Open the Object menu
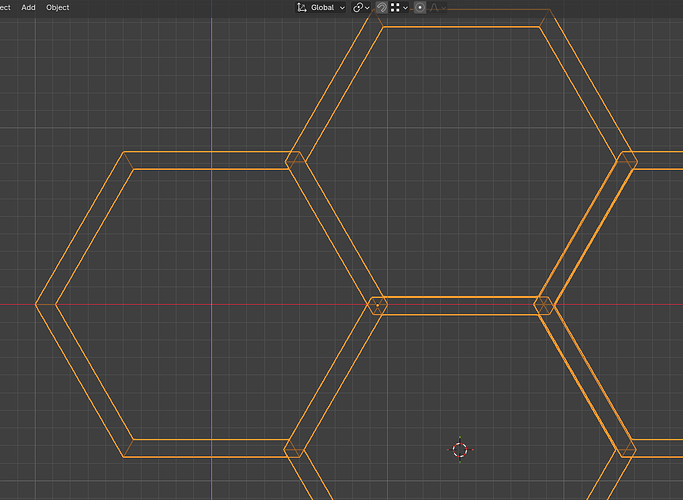Screen dimensions: 683x500 click(x=57, y=7)
